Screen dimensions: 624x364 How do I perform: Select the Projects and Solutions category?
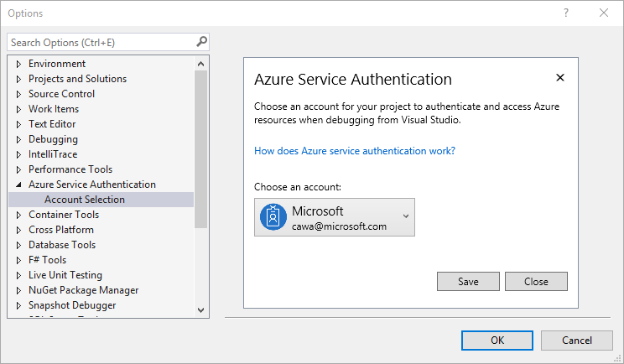[78, 79]
